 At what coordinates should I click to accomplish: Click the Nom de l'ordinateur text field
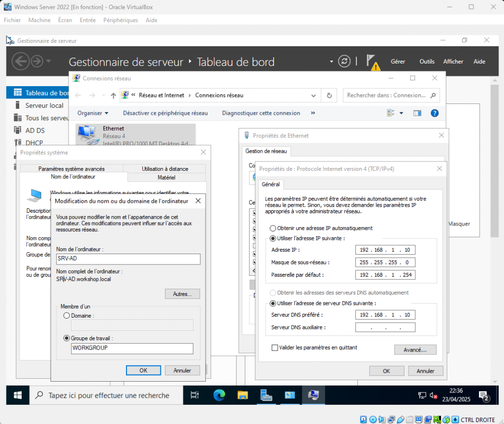128,259
